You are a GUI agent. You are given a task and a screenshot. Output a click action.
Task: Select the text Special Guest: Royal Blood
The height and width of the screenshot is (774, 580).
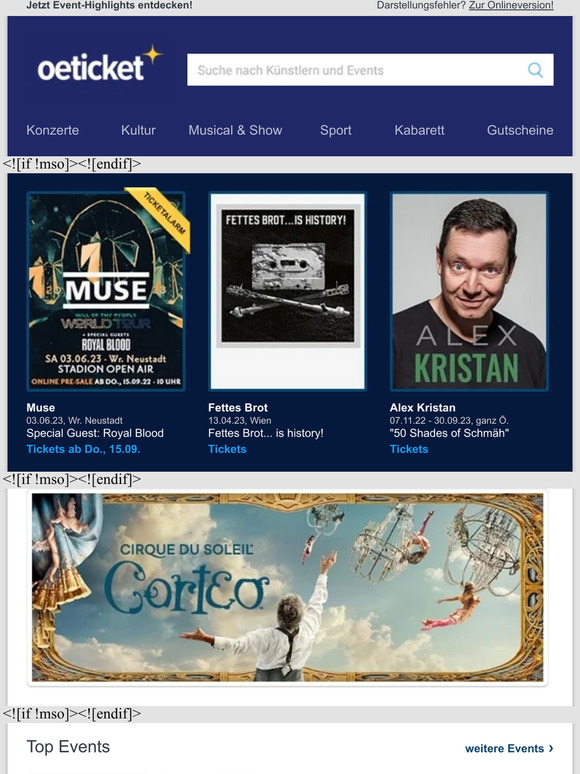95,433
